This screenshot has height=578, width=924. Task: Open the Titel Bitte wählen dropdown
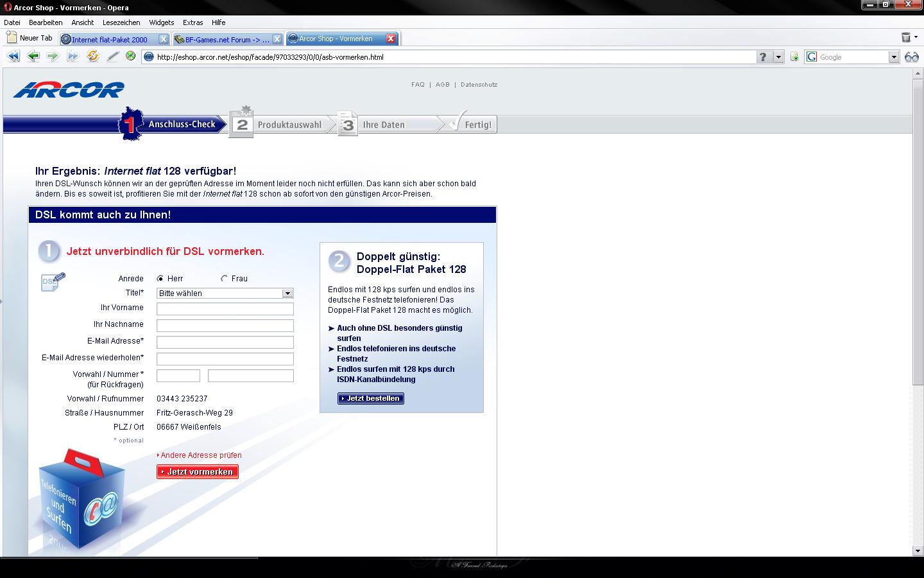(x=225, y=293)
